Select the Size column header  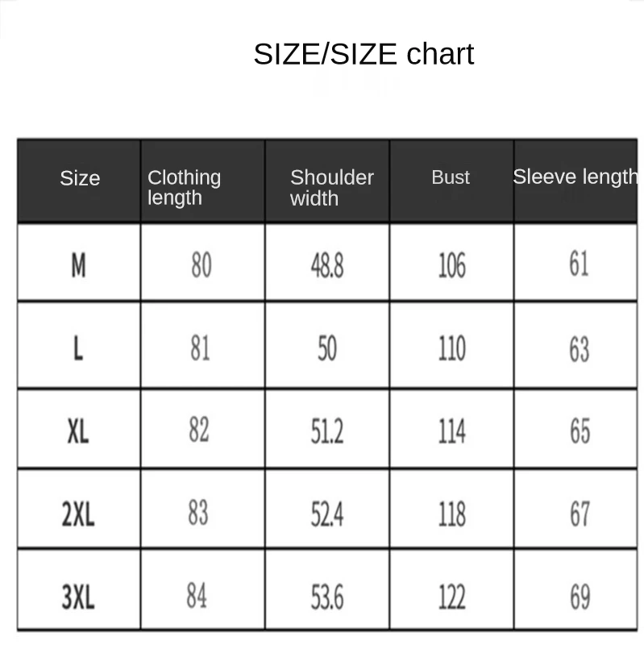point(80,179)
